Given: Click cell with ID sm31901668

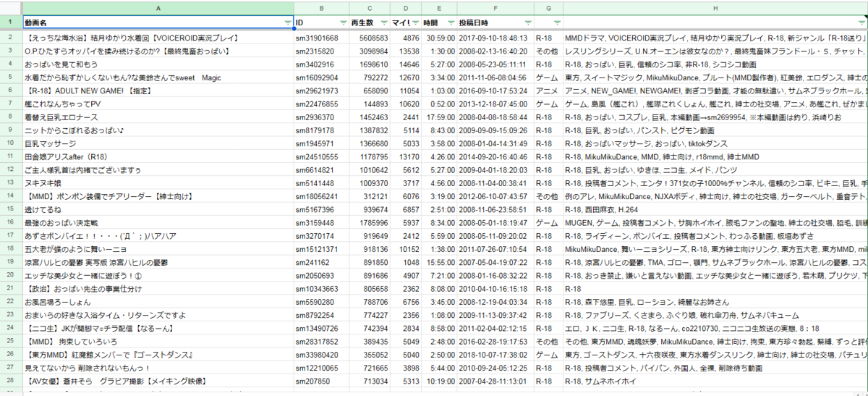Looking at the screenshot, I should [321, 38].
